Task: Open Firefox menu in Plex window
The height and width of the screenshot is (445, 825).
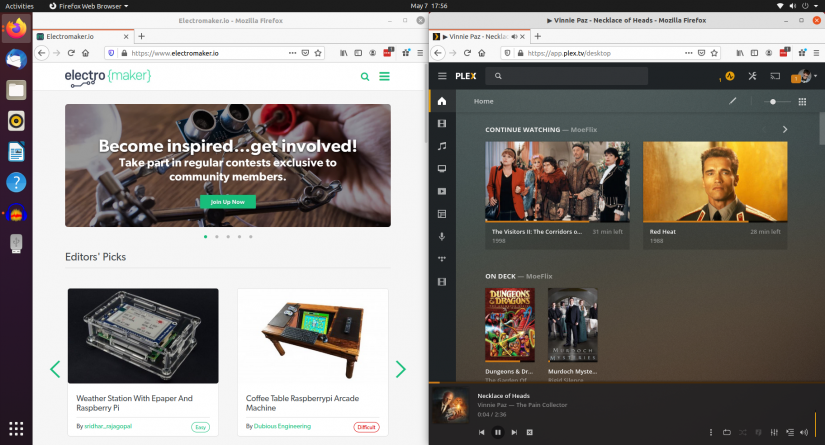Action: point(816,53)
